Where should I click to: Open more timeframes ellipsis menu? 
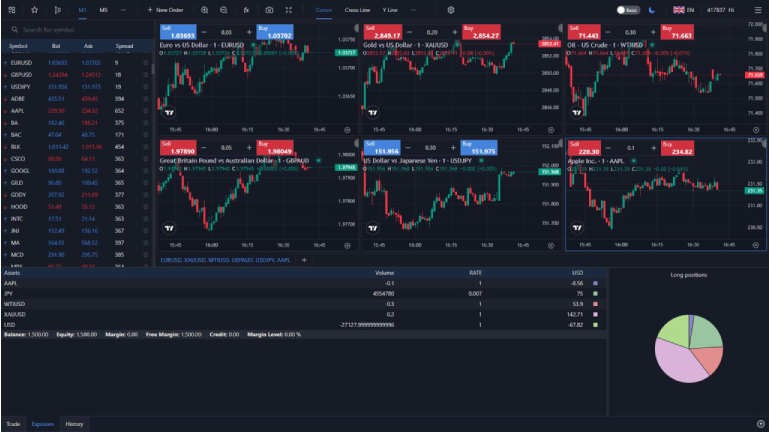point(123,10)
